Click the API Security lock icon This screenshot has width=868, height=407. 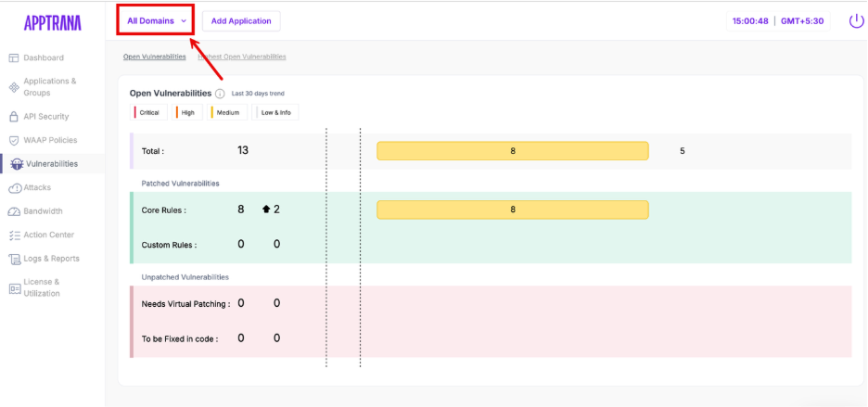(14, 117)
